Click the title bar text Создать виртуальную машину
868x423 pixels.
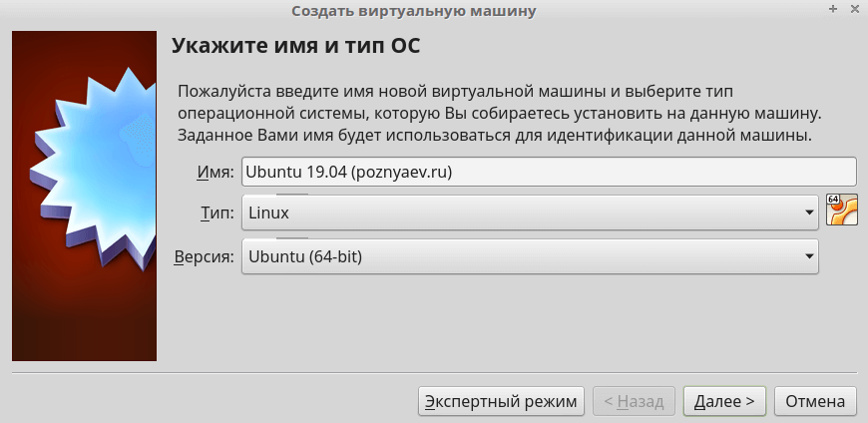(x=413, y=11)
